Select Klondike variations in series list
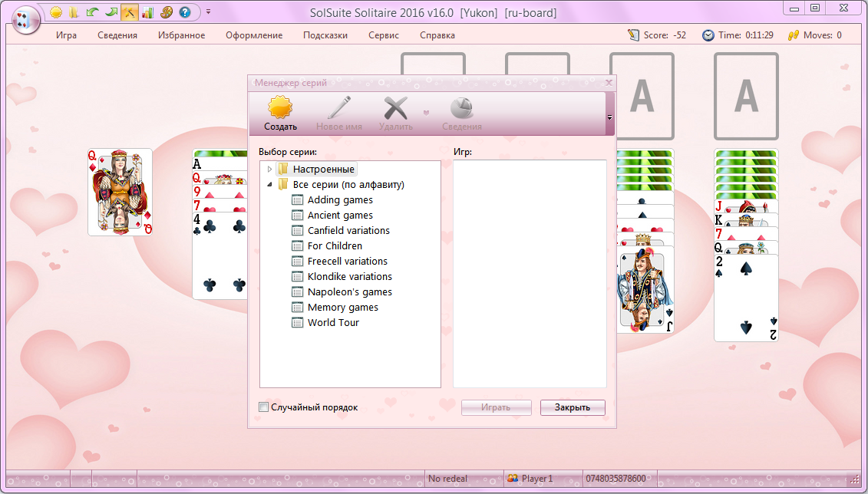The image size is (868, 494). pos(349,277)
